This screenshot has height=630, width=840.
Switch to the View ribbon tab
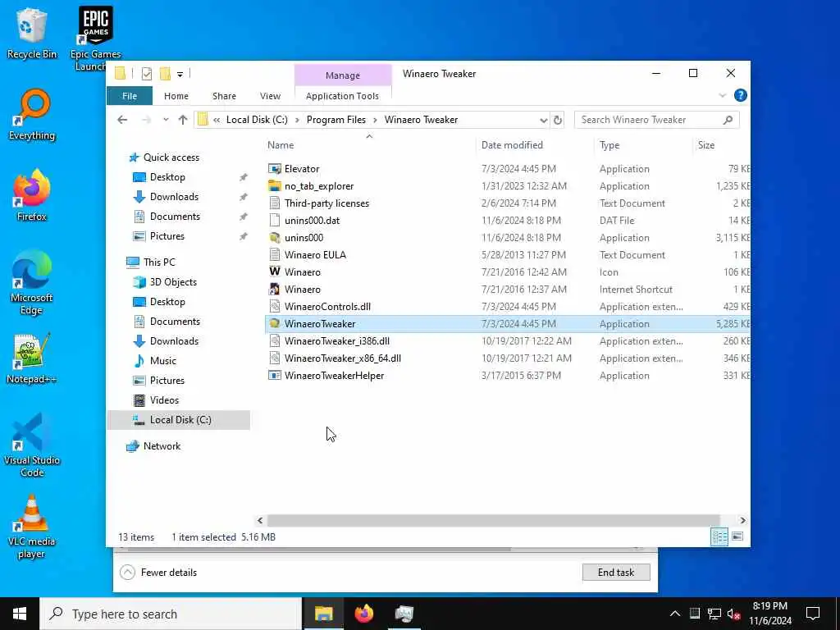point(270,96)
